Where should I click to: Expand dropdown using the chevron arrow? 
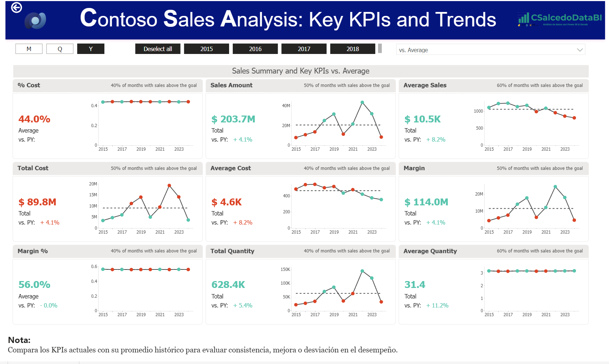click(580, 50)
